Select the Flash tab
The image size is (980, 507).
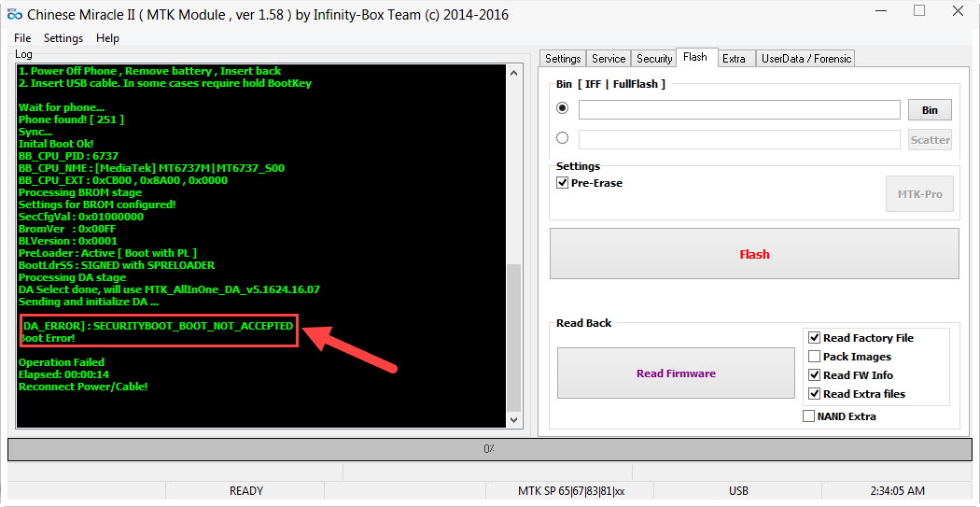pos(695,58)
